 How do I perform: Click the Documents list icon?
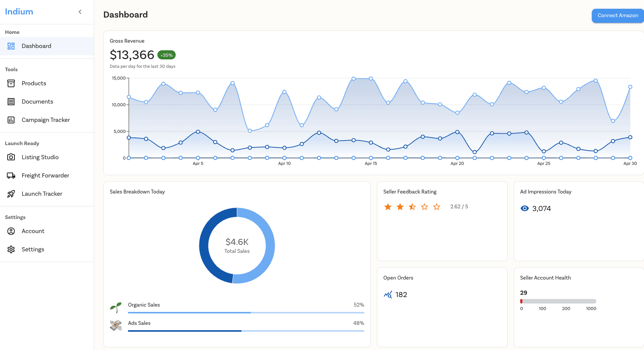[11, 102]
